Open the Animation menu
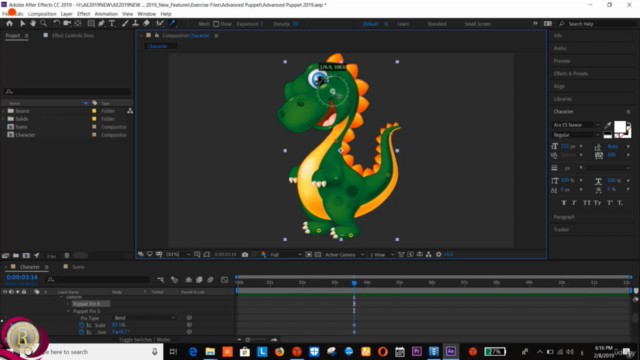 (x=106, y=14)
